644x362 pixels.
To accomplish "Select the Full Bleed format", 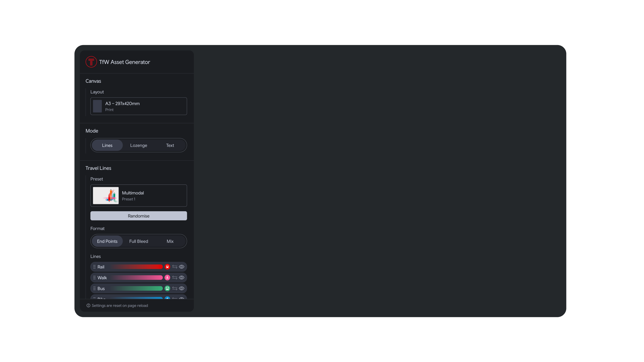I will coord(139,241).
